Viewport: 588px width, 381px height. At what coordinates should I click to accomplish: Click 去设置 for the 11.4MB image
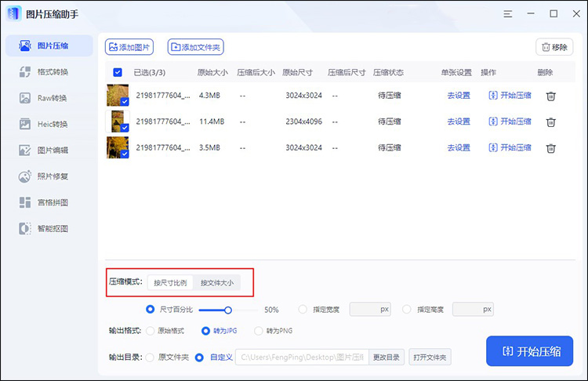point(459,122)
